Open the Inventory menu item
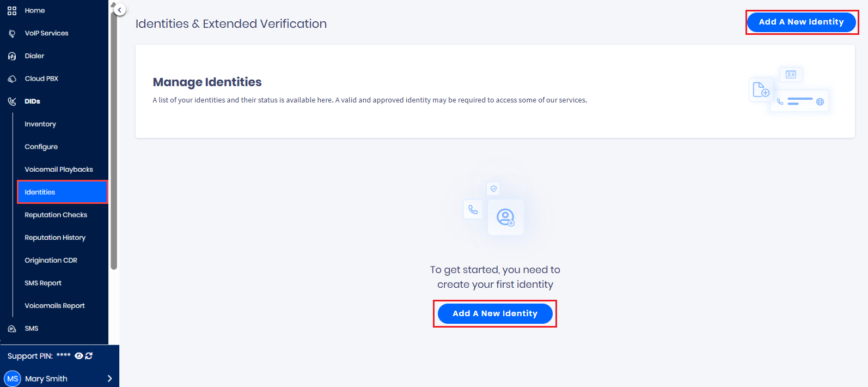The height and width of the screenshot is (387, 868). click(40, 124)
